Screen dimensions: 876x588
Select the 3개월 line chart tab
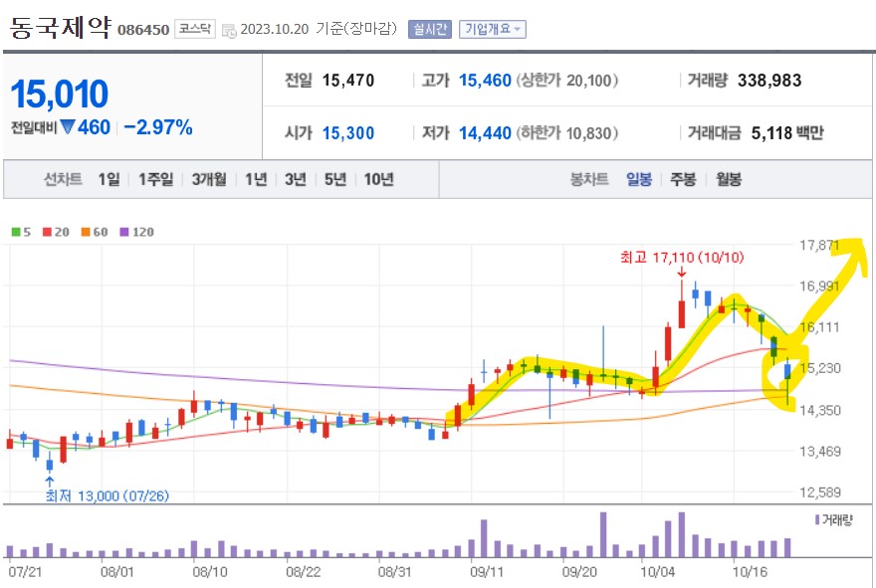pyautogui.click(x=209, y=179)
